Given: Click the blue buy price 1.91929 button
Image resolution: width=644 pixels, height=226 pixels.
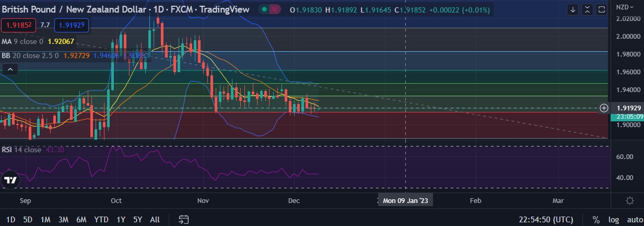Looking at the screenshot, I should click(x=72, y=25).
